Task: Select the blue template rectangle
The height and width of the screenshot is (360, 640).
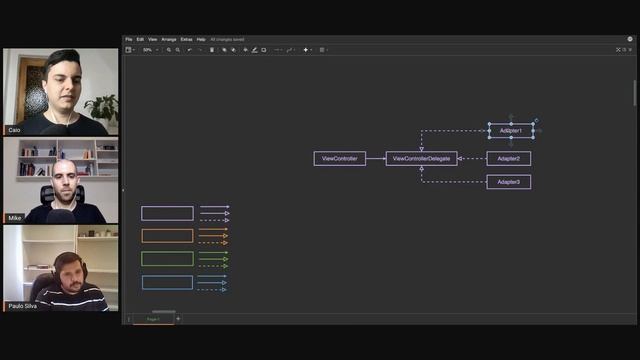Action: tap(167, 282)
